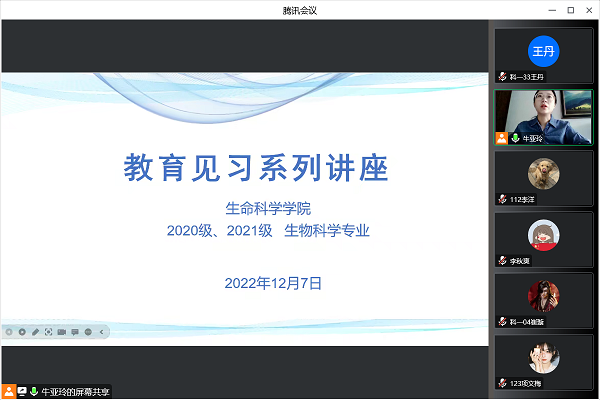Screen dimensions: 600x400
Task: Click the 科一04 participant avatar
Action: click(x=543, y=296)
